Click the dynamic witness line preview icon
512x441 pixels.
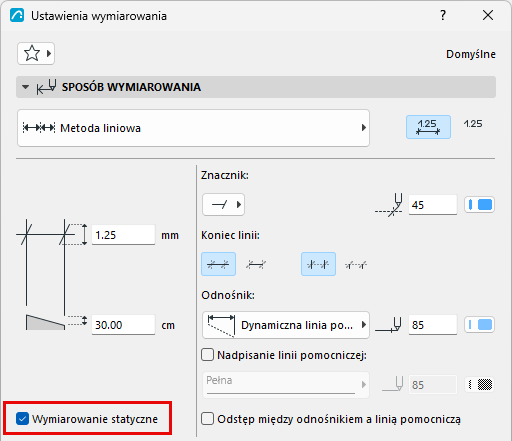click(x=221, y=325)
